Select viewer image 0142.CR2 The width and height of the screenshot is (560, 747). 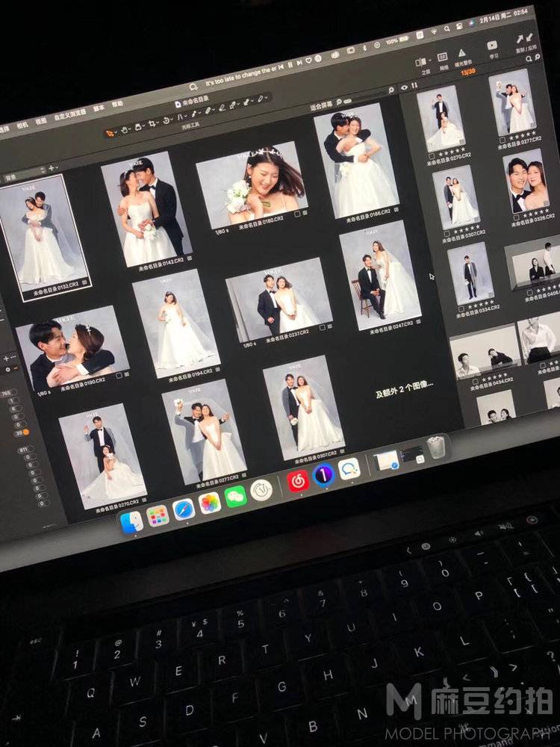(146, 210)
